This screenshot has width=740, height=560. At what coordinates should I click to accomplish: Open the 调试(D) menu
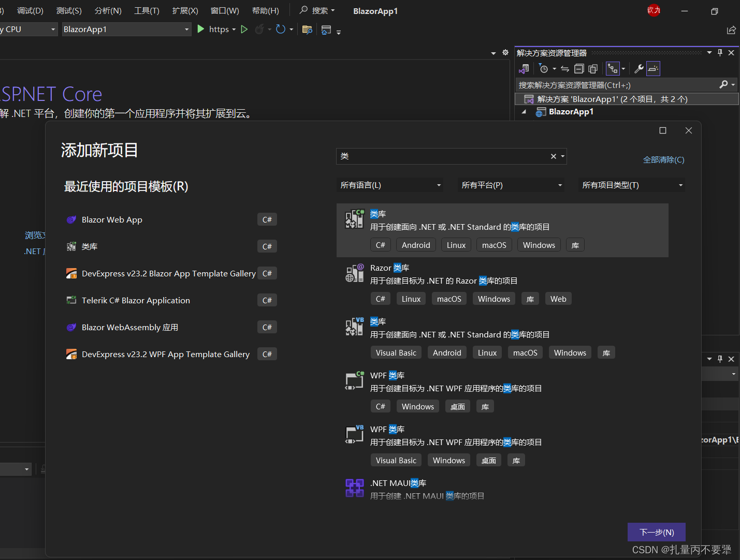click(30, 10)
